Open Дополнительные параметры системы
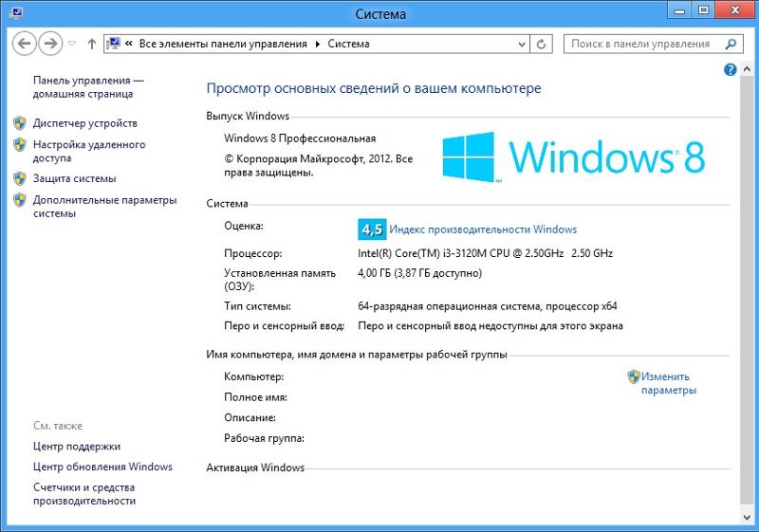 [105, 207]
